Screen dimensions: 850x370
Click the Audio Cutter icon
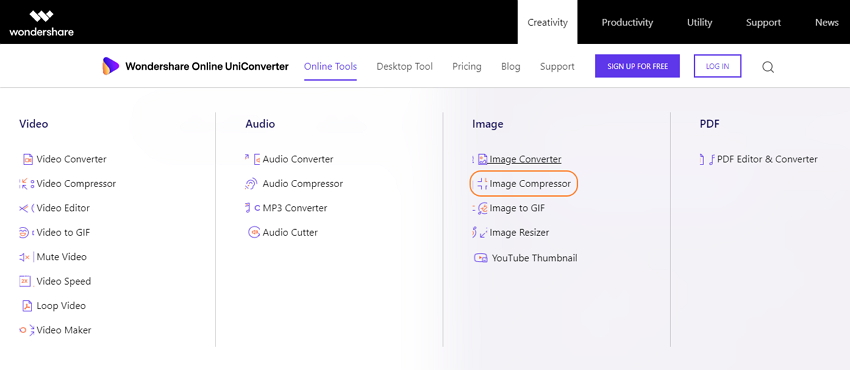point(254,232)
